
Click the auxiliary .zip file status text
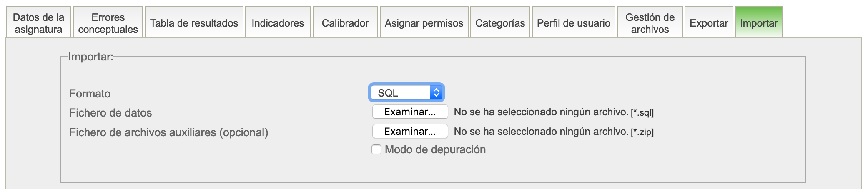[x=541, y=132]
